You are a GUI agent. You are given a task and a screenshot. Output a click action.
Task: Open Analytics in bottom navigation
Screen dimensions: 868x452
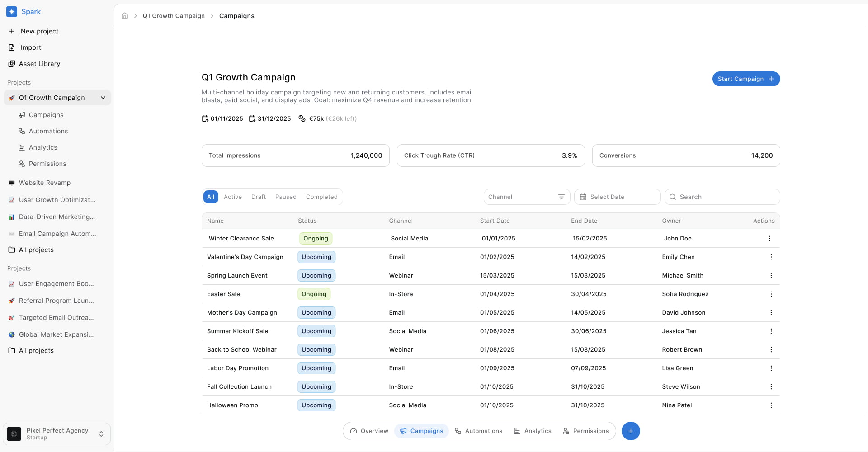(x=533, y=431)
